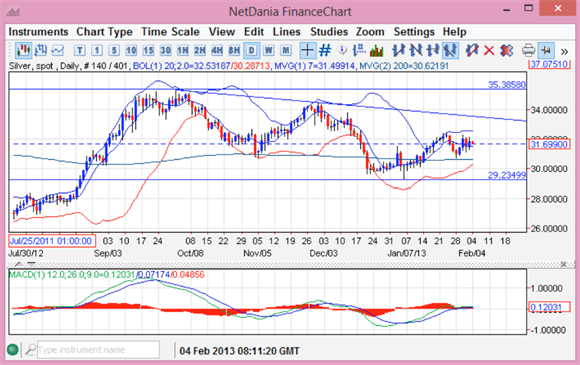580x365 pixels.
Task: Switch to 30 minute time scale
Action: point(165,50)
